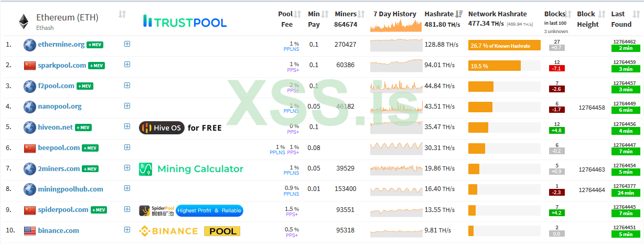Click the globe icon beside 2miners.com
This screenshot has width=644, height=244.
29,168
